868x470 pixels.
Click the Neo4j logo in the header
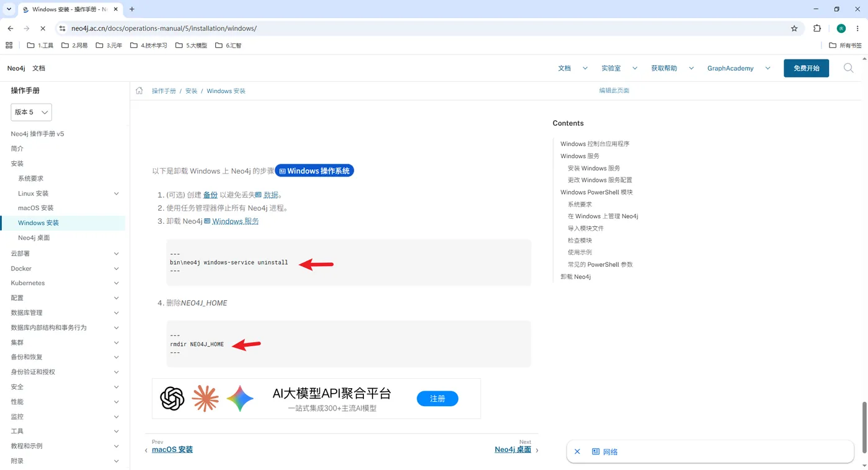coord(16,68)
